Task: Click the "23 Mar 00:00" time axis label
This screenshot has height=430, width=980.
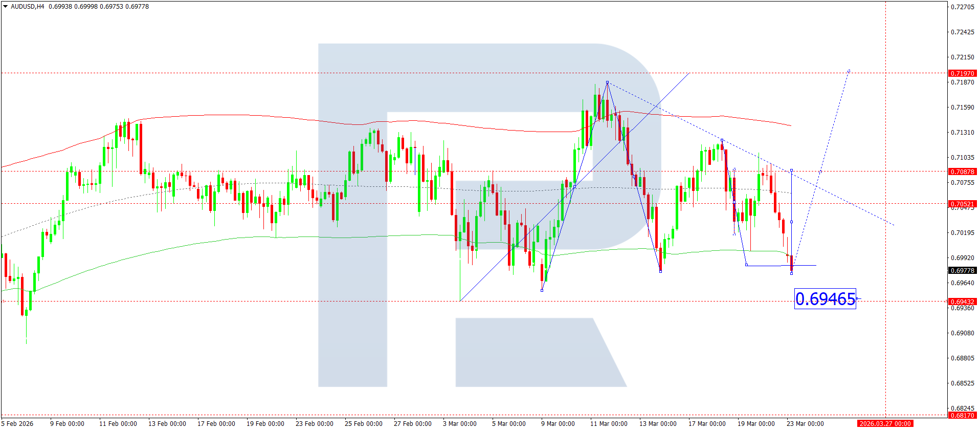Action: click(805, 423)
